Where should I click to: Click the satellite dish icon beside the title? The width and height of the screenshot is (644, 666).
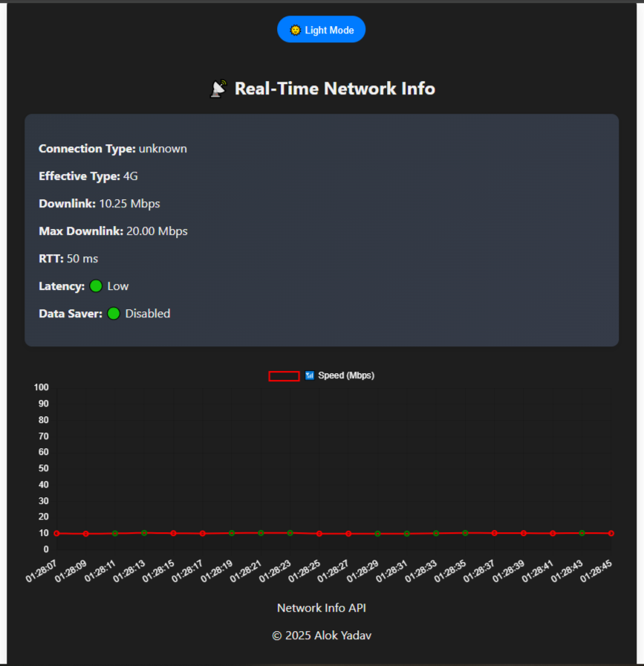point(218,89)
